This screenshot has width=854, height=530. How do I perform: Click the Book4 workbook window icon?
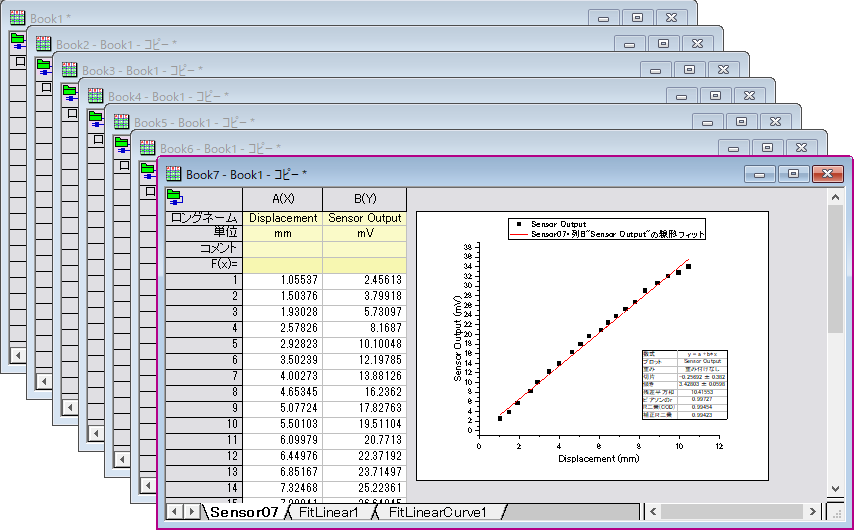[x=96, y=96]
